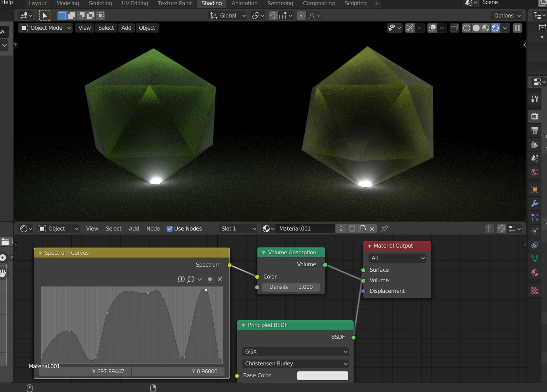This screenshot has width=547, height=392.
Task: Toggle fake user shield for Material.001
Action: [x=352, y=229]
